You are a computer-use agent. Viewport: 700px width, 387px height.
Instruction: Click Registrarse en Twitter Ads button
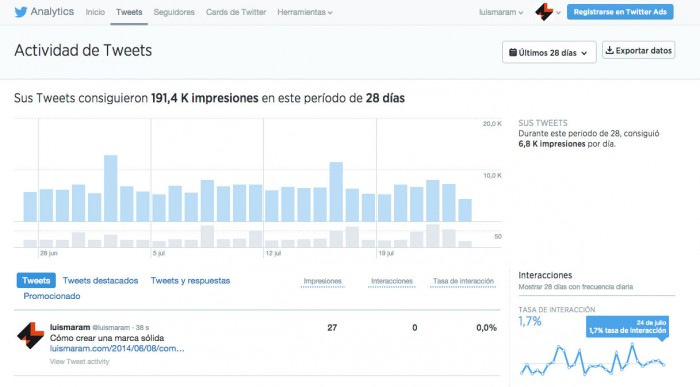pos(620,12)
